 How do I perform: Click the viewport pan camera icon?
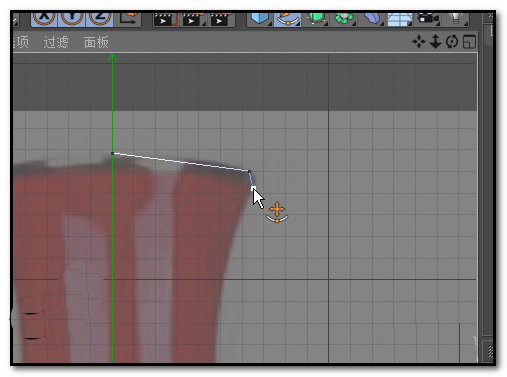419,42
